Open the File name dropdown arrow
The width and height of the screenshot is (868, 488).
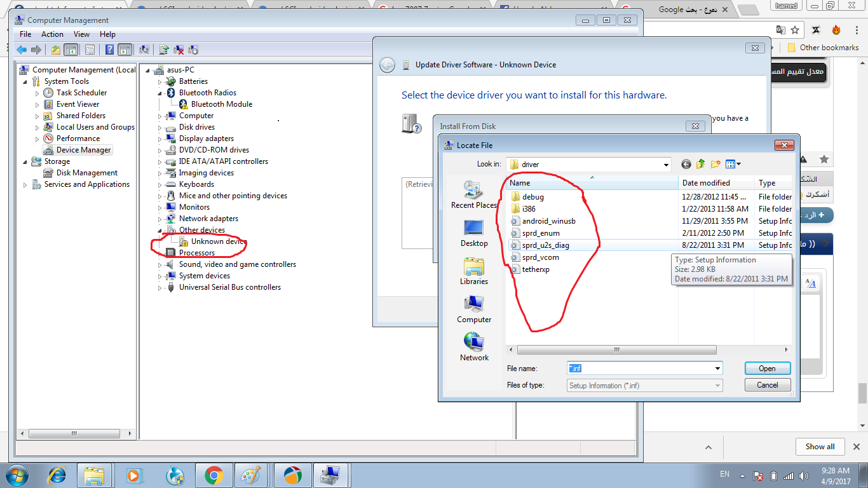(718, 369)
